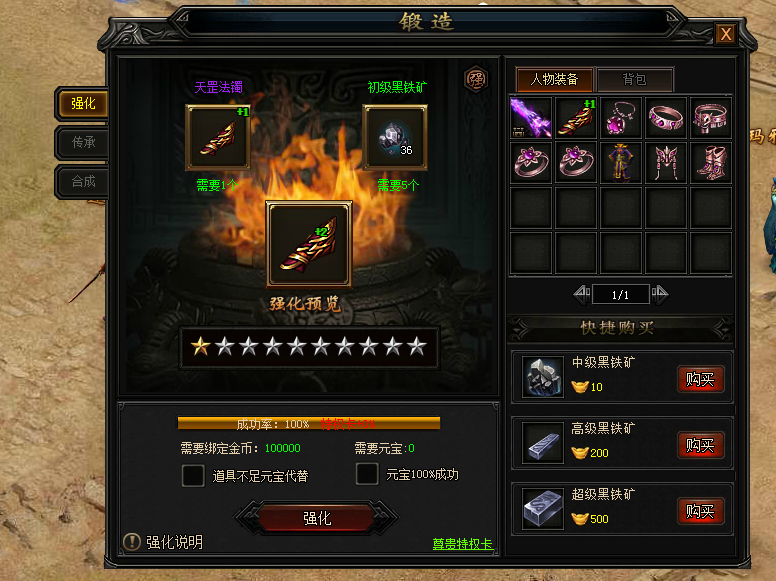Screen dimensions: 776x581
Task: Buy 中级黑铁矿 with 购买 button
Action: [701, 380]
